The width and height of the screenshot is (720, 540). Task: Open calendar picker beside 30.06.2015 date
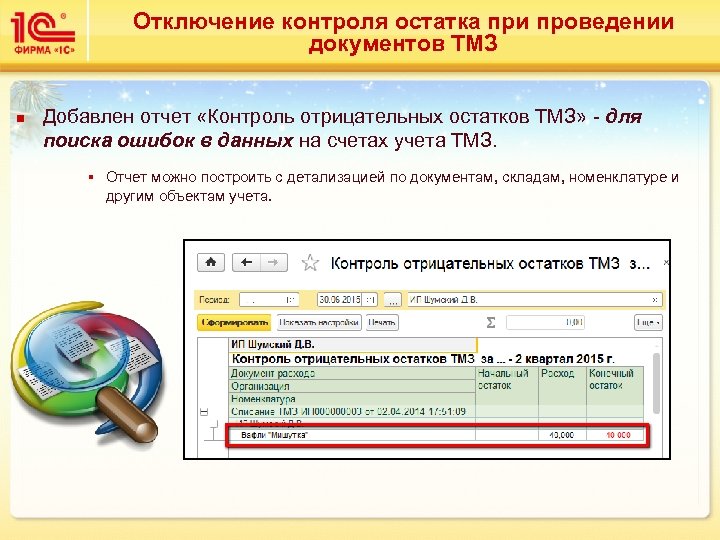[x=371, y=300]
